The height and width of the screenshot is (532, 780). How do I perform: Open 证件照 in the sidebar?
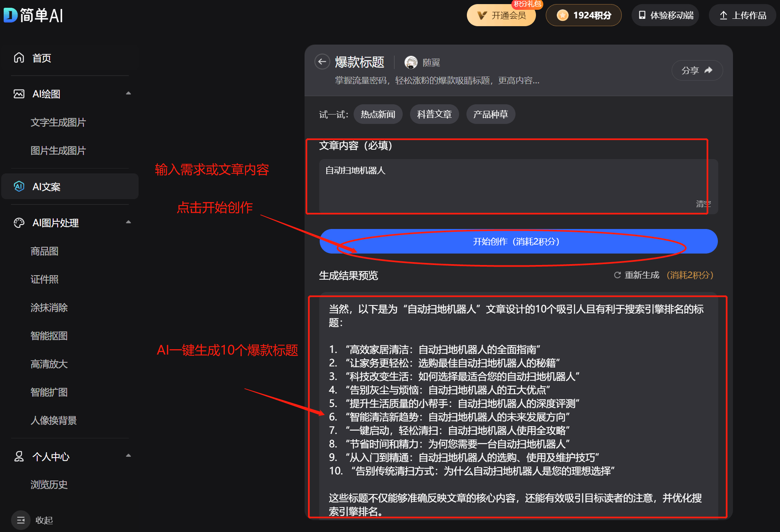(x=45, y=279)
